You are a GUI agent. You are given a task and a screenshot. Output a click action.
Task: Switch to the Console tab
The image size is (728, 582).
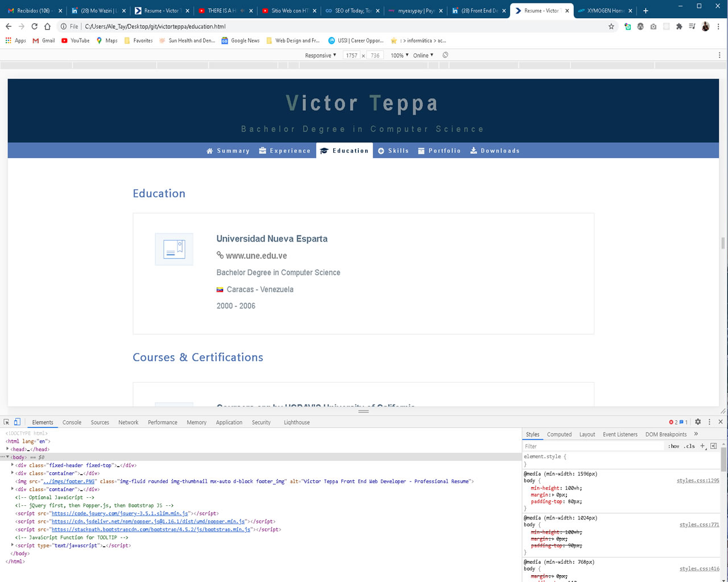(72, 422)
